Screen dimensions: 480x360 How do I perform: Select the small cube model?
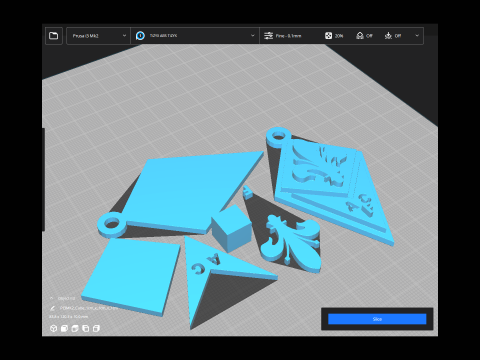231,228
